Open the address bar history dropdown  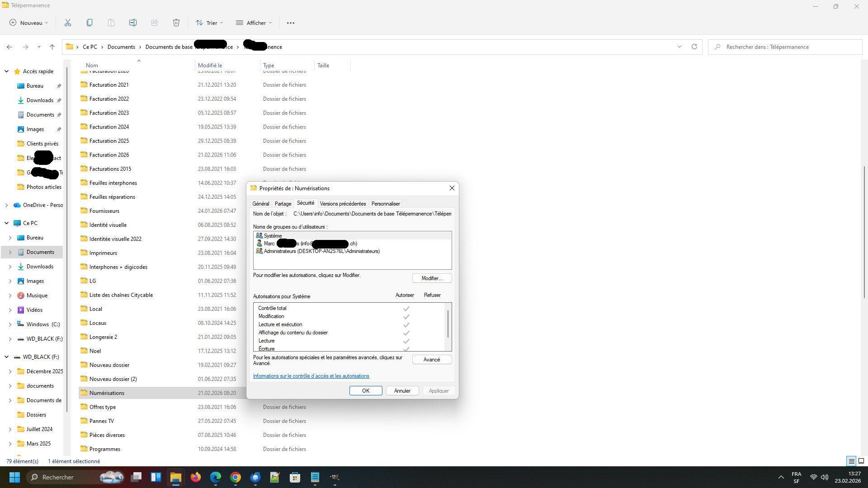679,47
